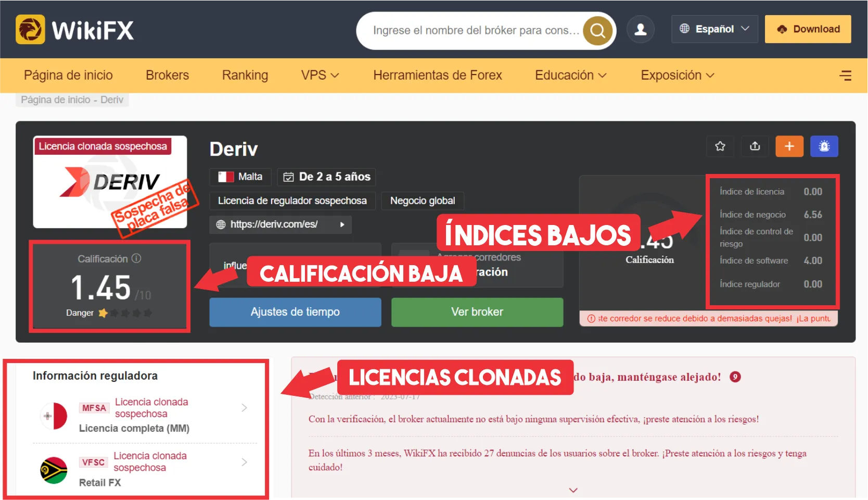Focus the broker name search field
The width and height of the screenshot is (868, 500).
tap(476, 31)
